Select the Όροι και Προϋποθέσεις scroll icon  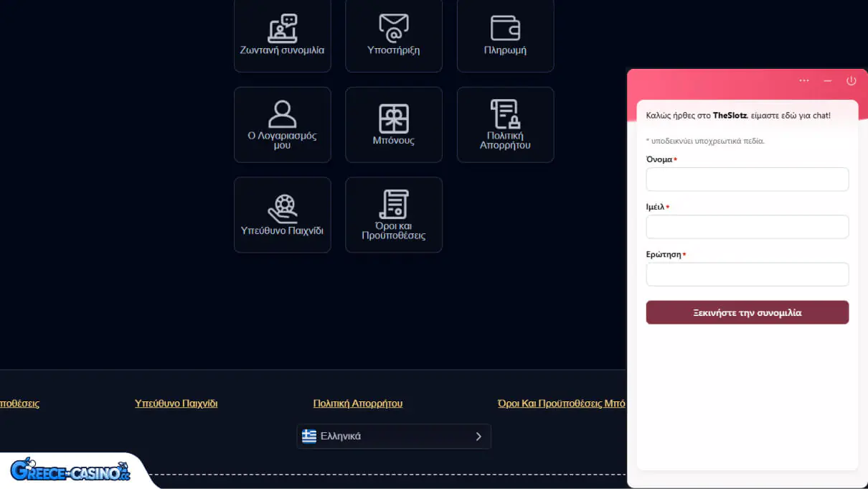393,205
